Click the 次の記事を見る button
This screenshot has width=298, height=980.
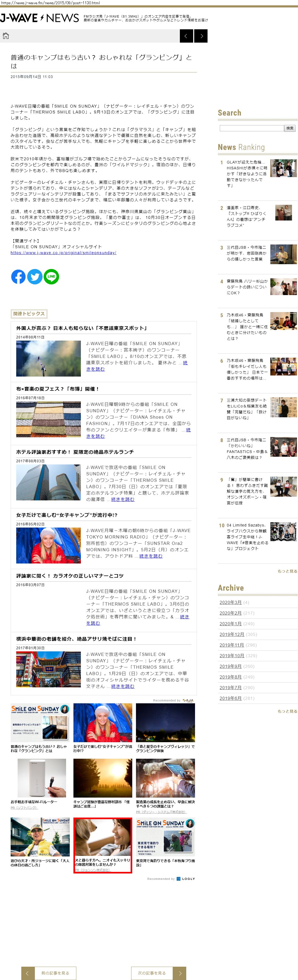152,973
